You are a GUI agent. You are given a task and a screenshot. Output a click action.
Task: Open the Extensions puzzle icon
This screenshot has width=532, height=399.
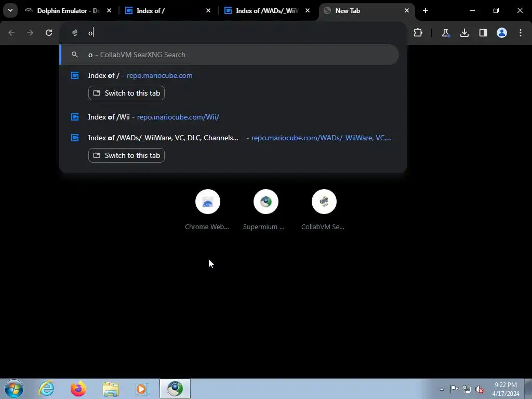click(418, 33)
